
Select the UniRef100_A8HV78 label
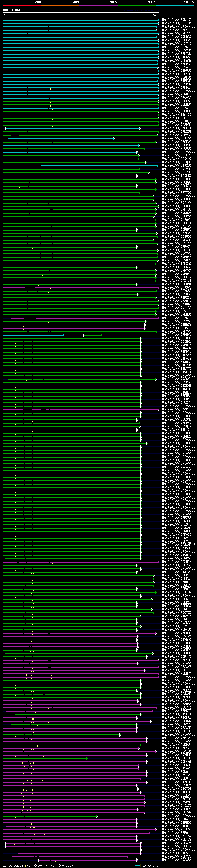coord(177,857)
